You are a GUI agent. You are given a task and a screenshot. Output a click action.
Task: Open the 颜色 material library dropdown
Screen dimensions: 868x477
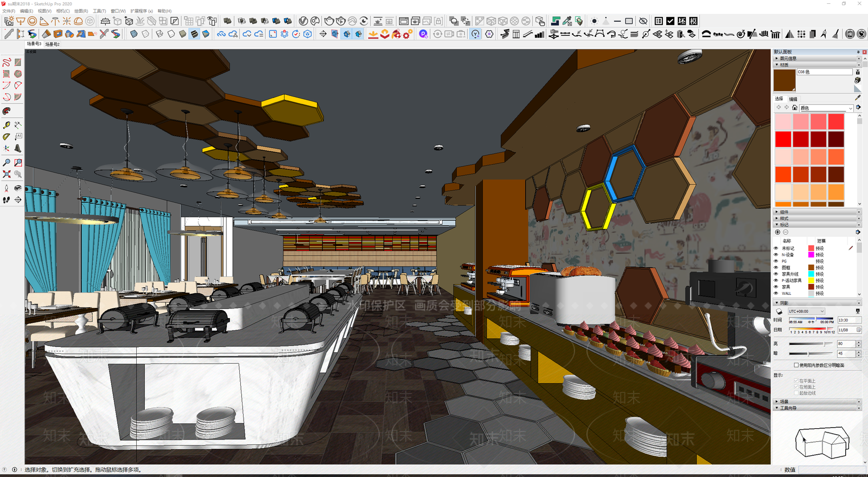pos(827,108)
